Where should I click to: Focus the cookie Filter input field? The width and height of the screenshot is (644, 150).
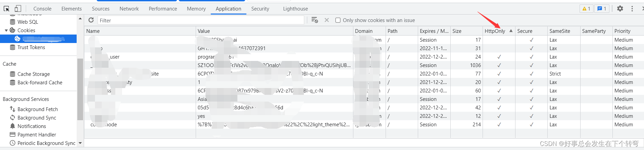[x=201, y=20]
